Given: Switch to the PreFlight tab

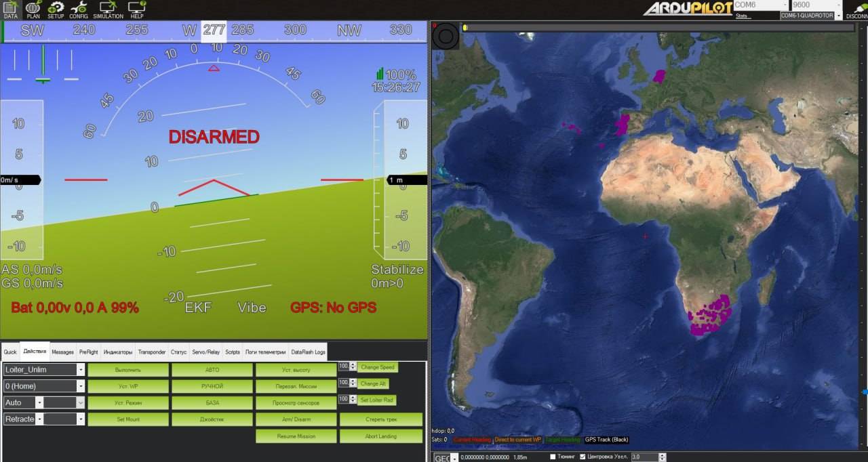Looking at the screenshot, I should (x=88, y=352).
